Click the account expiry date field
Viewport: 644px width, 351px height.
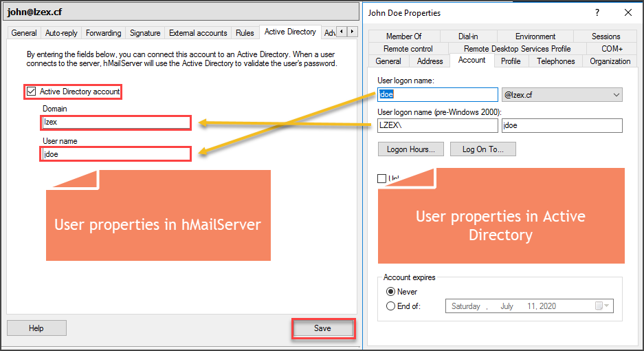tap(529, 306)
